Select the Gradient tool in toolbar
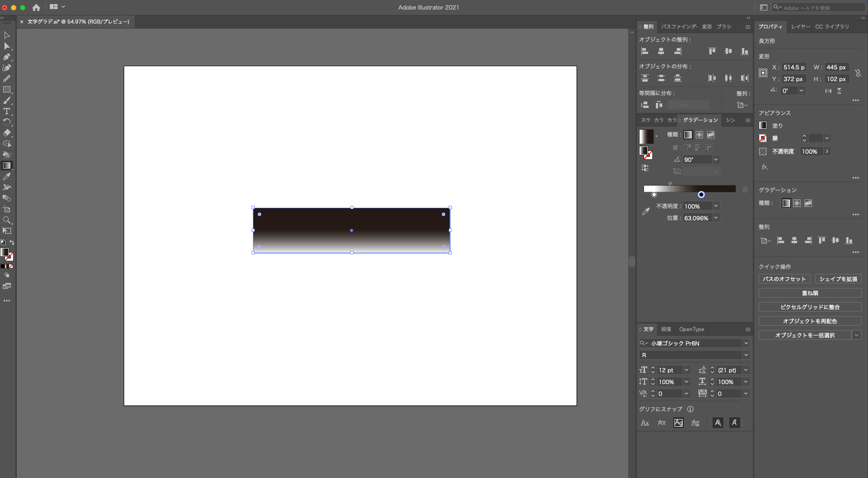 pyautogui.click(x=7, y=166)
